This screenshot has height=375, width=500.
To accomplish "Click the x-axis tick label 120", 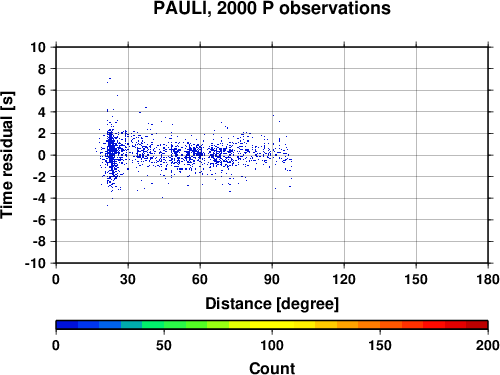I will [x=344, y=279].
